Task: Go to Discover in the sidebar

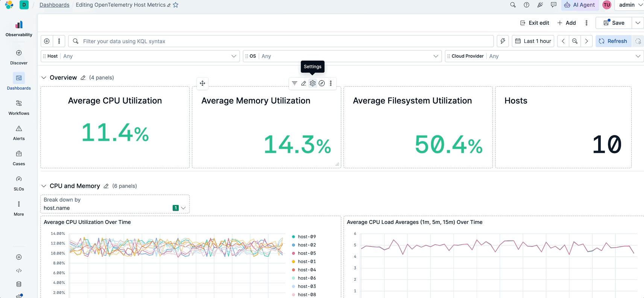Action: point(19,57)
